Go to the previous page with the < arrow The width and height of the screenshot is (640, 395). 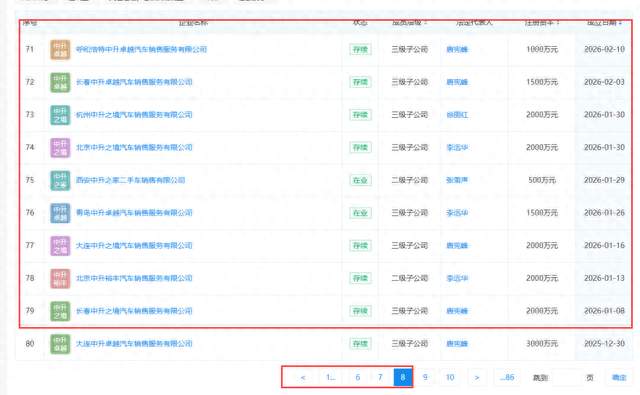click(303, 377)
